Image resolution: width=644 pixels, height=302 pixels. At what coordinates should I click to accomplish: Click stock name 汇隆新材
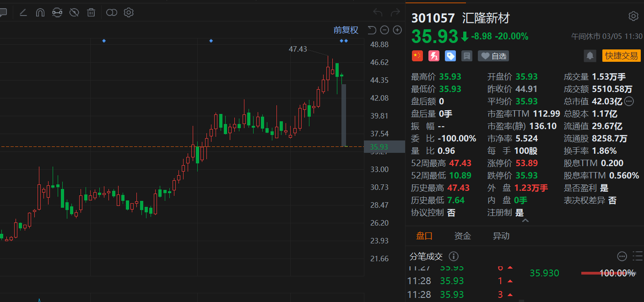click(486, 18)
